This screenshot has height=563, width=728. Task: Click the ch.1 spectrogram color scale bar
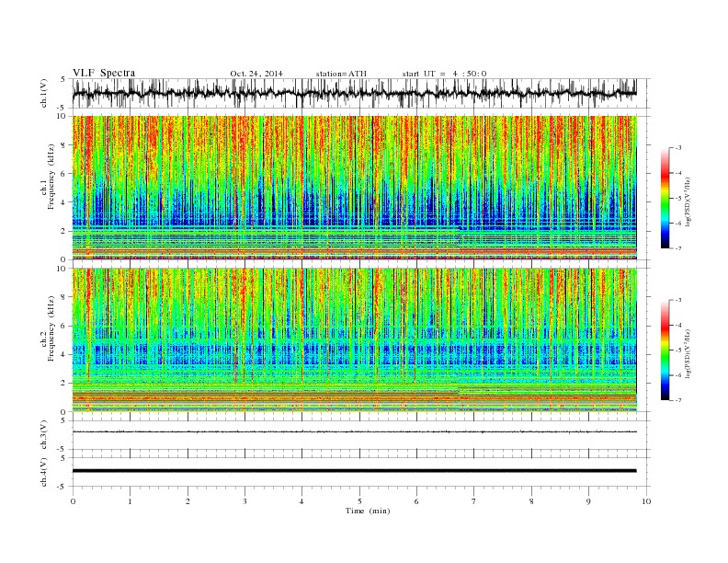pyautogui.click(x=665, y=198)
